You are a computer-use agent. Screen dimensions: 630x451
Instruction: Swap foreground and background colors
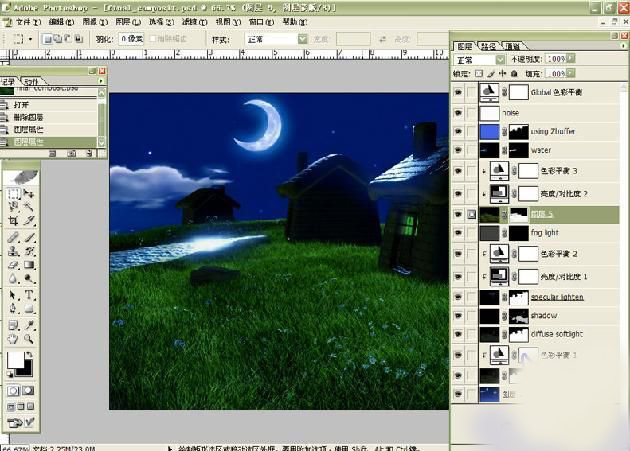29,355
